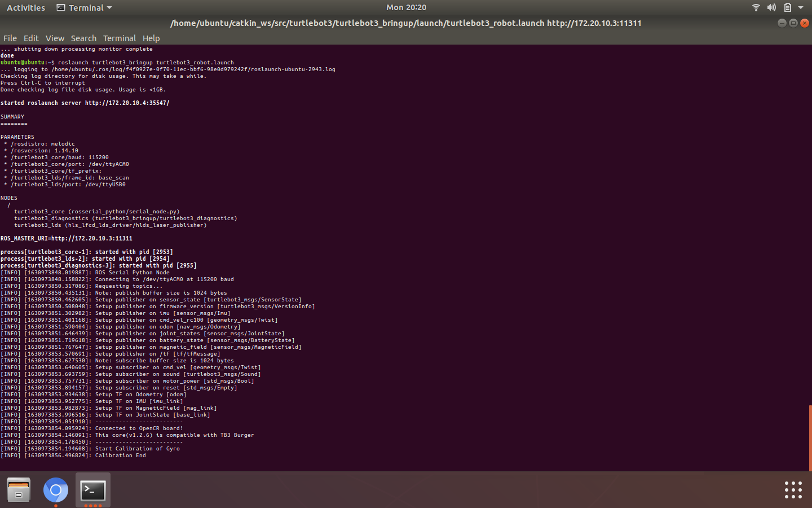Screen dimensions: 812x508
Task: Click the ROS_MASTER_URI line
Action: coord(67,239)
